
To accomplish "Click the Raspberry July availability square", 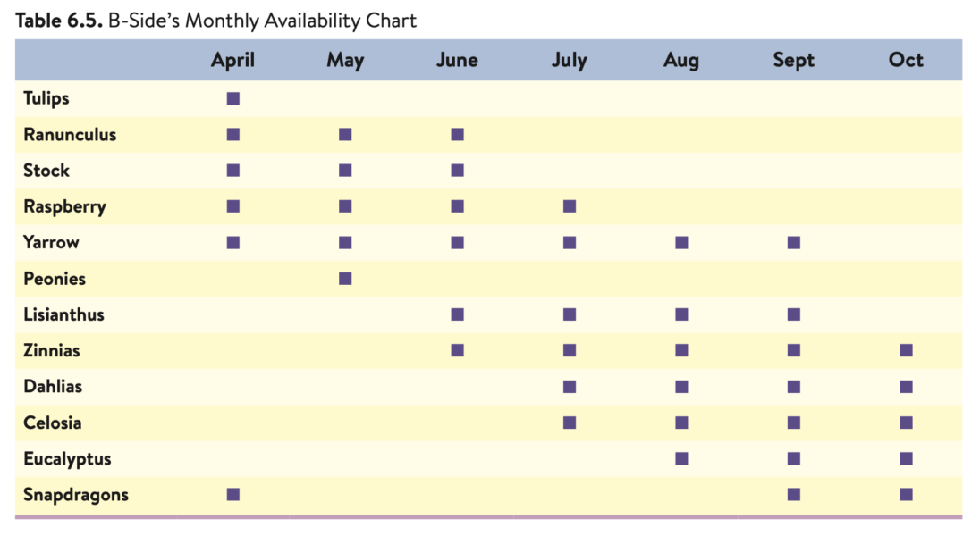I will [570, 206].
